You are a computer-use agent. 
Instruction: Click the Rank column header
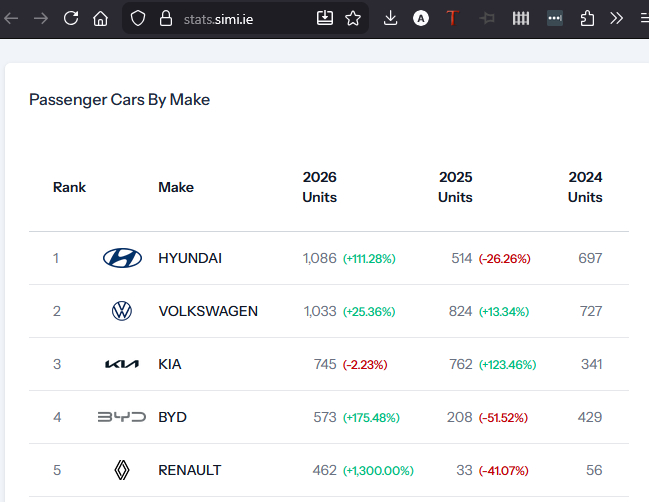pos(69,187)
